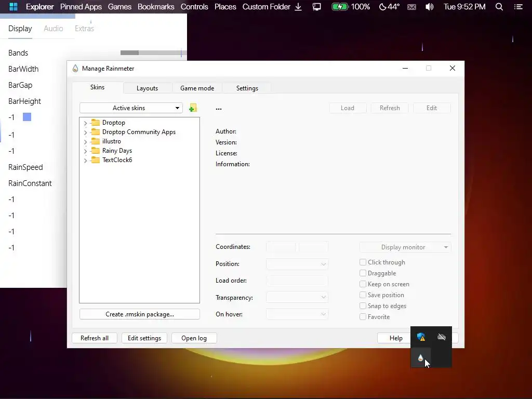Click the crossed-out cloud tray icon
Image resolution: width=532 pixels, height=399 pixels.
point(442,337)
